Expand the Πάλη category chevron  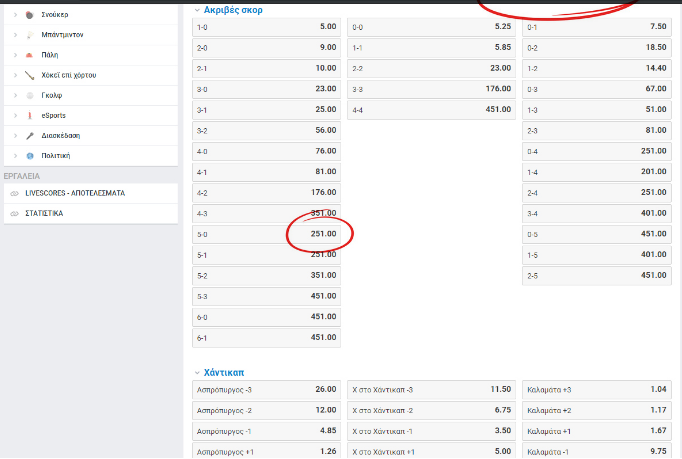pos(15,55)
